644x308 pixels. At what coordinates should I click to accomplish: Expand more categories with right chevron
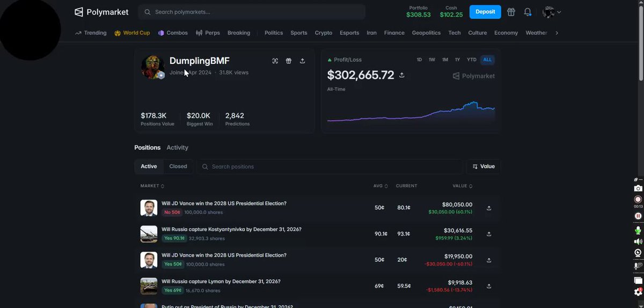(557, 33)
